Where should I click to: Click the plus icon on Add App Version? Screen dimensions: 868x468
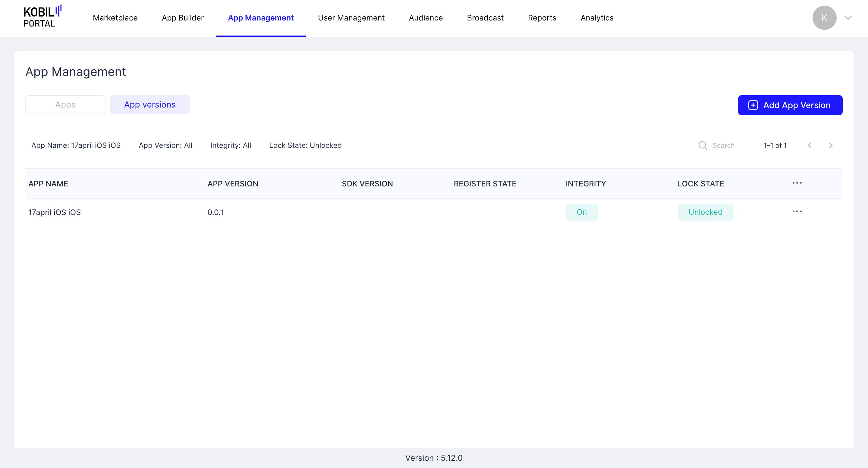753,105
